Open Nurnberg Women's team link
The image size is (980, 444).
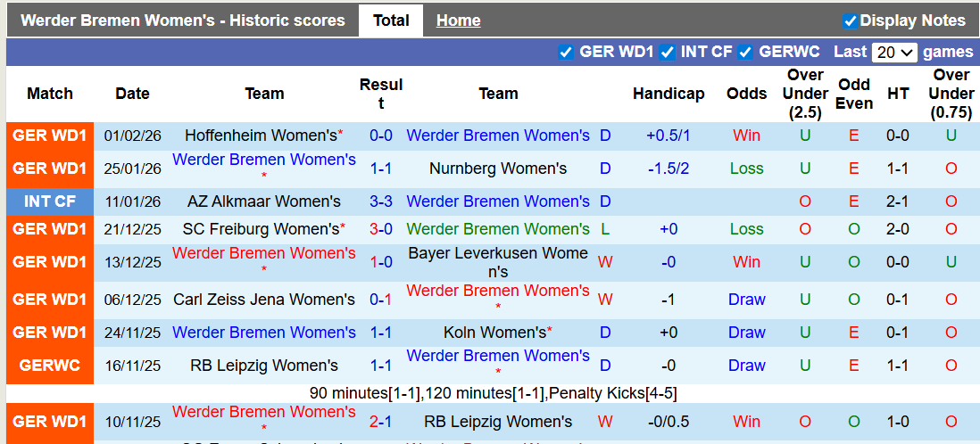[x=497, y=169]
